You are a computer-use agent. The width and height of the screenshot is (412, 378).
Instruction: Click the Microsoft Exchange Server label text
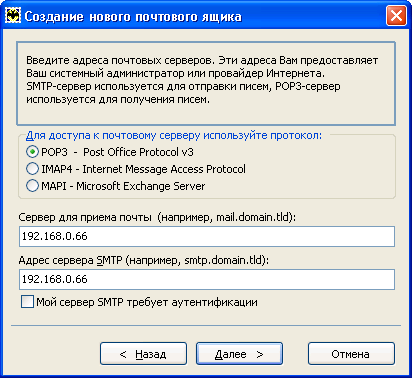[141, 186]
